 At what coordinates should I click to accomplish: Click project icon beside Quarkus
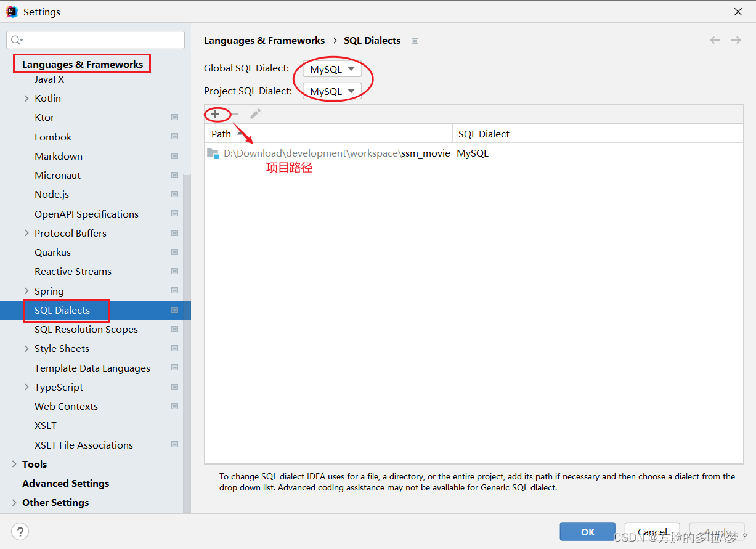175,252
